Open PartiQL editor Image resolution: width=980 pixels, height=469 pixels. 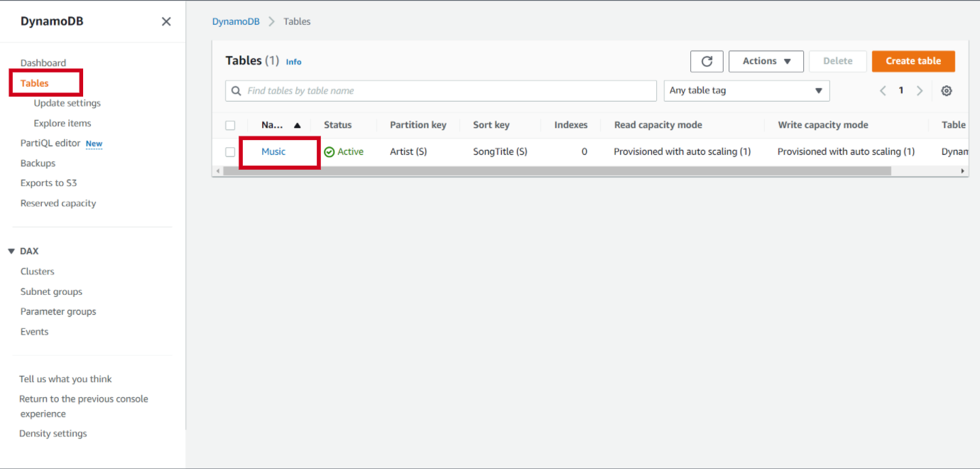coord(50,143)
